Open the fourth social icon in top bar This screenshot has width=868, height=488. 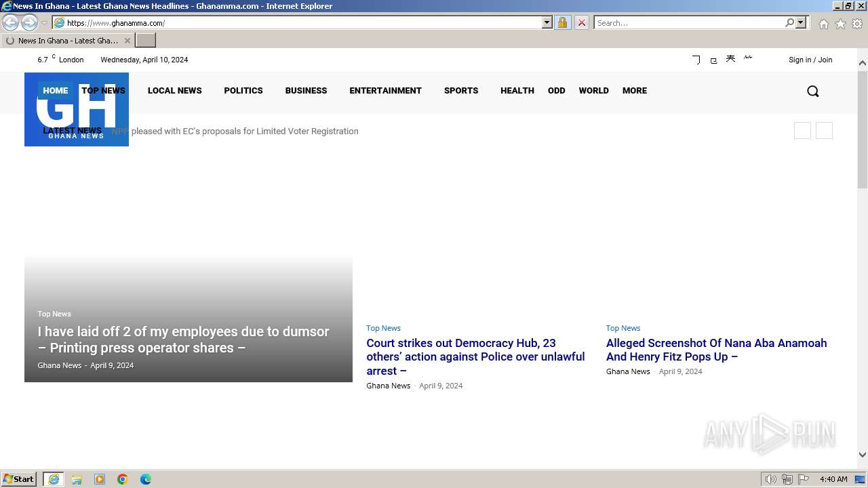748,58
